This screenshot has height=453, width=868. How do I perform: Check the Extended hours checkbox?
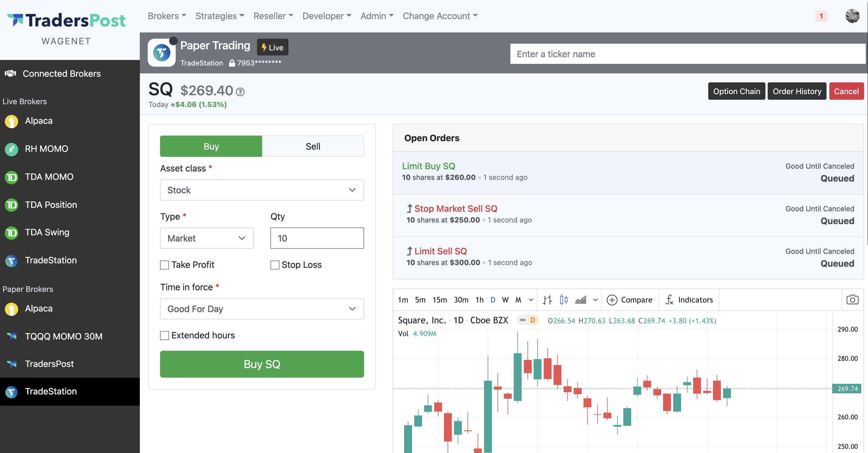click(x=165, y=335)
